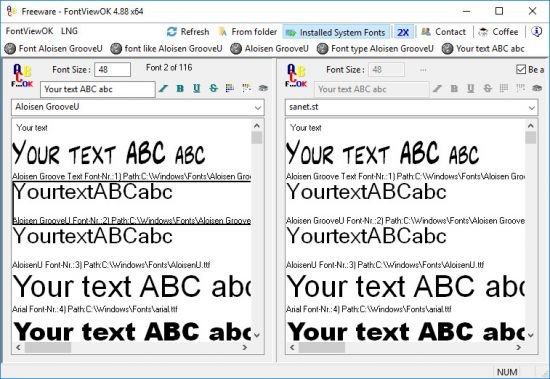Select Installed System Fonts

tap(336, 32)
